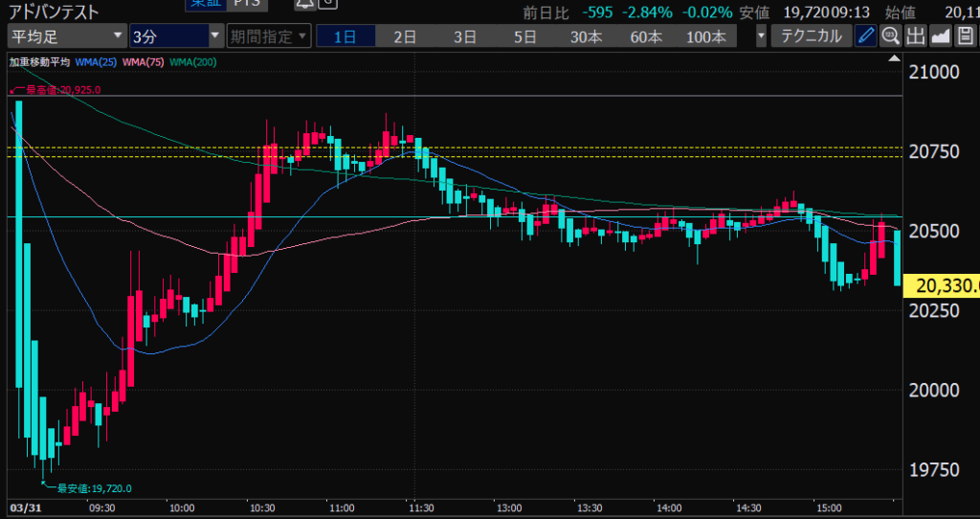Select the pencil drawing tool
The height and width of the screenshot is (519, 980).
pos(866,36)
